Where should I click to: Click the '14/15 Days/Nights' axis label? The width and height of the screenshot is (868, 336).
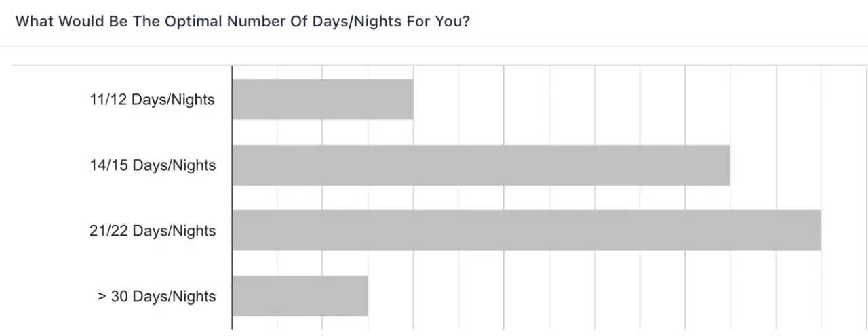tap(153, 165)
